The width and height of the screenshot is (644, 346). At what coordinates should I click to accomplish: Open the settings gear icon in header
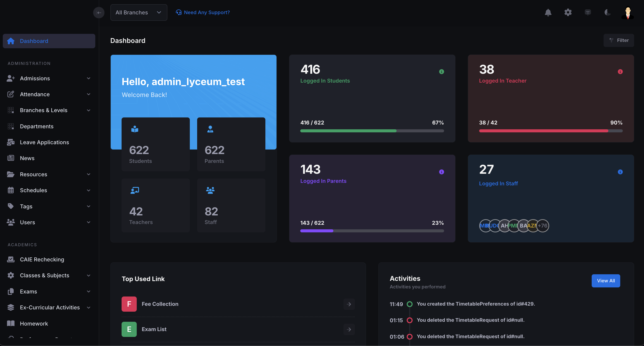[x=568, y=12]
